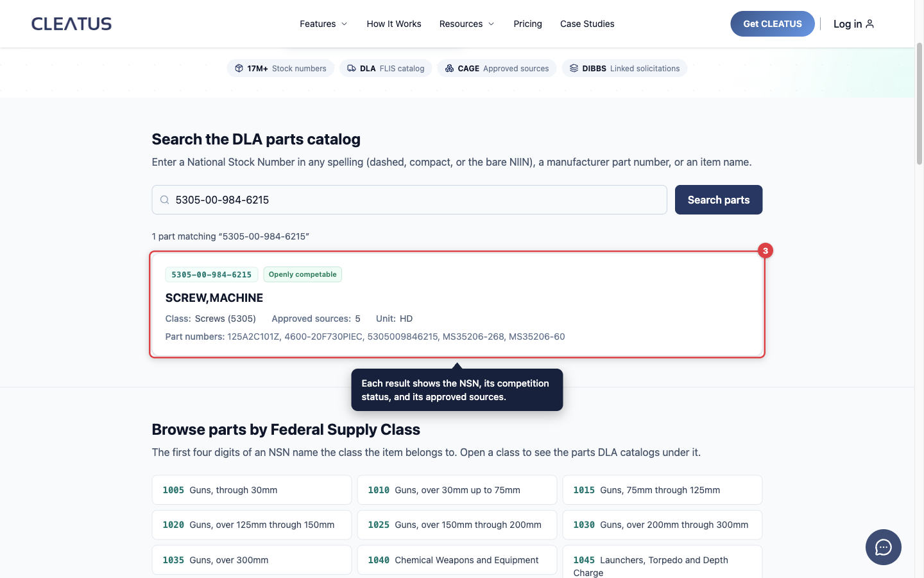Go to the Pricing page
Image resolution: width=924 pixels, height=578 pixels.
click(527, 24)
